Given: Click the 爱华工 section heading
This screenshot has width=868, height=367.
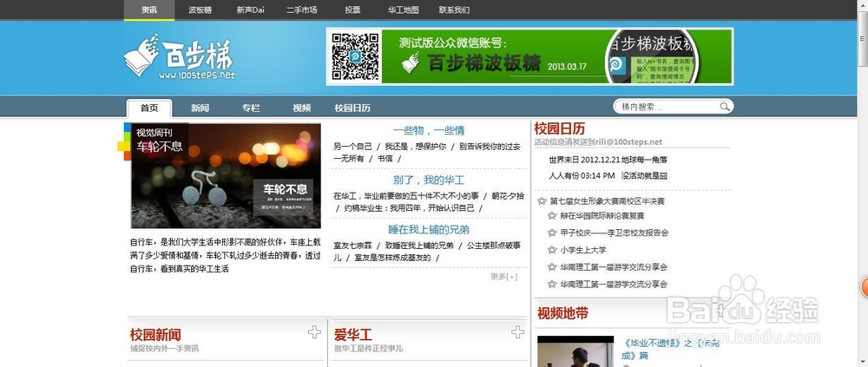Looking at the screenshot, I should click(353, 334).
